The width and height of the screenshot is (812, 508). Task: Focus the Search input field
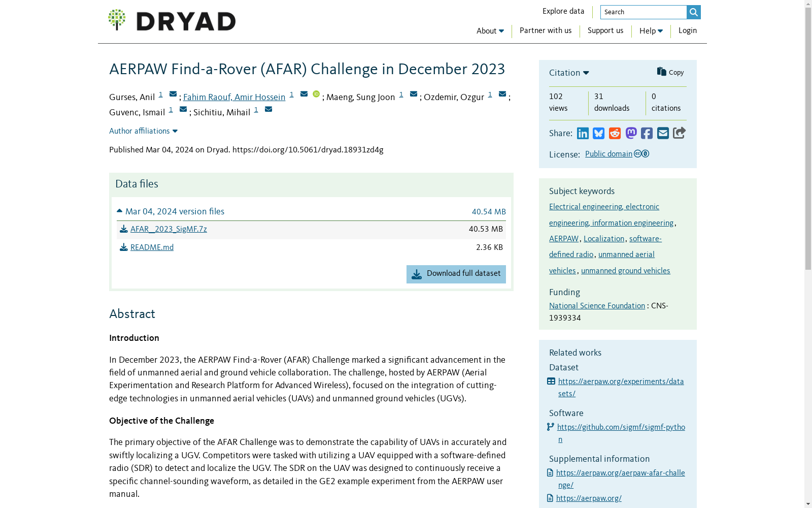click(x=644, y=12)
